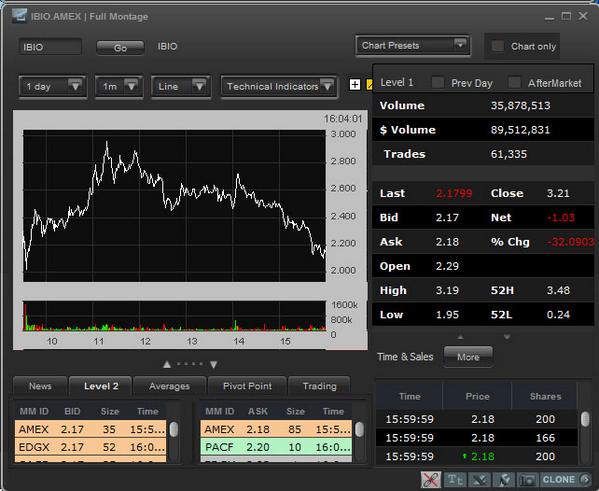Screen dimensions: 599x491
Task: Open the 1 day range dropdown
Action: click(52, 86)
